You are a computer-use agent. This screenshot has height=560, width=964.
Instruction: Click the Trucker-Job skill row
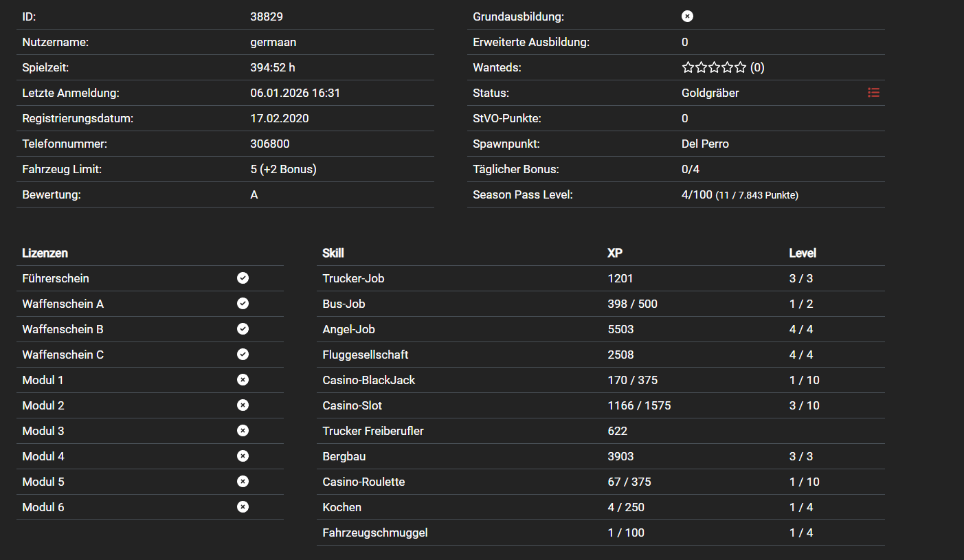pos(353,278)
